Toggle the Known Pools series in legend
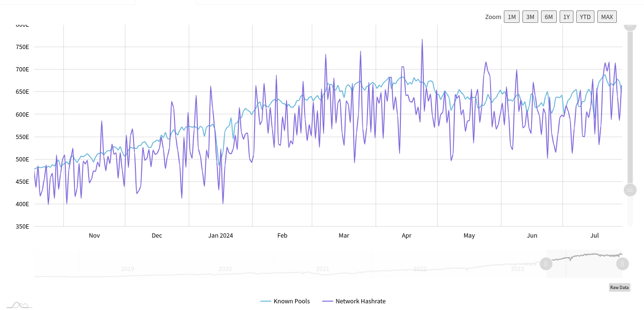The width and height of the screenshot is (644, 310). [285, 301]
